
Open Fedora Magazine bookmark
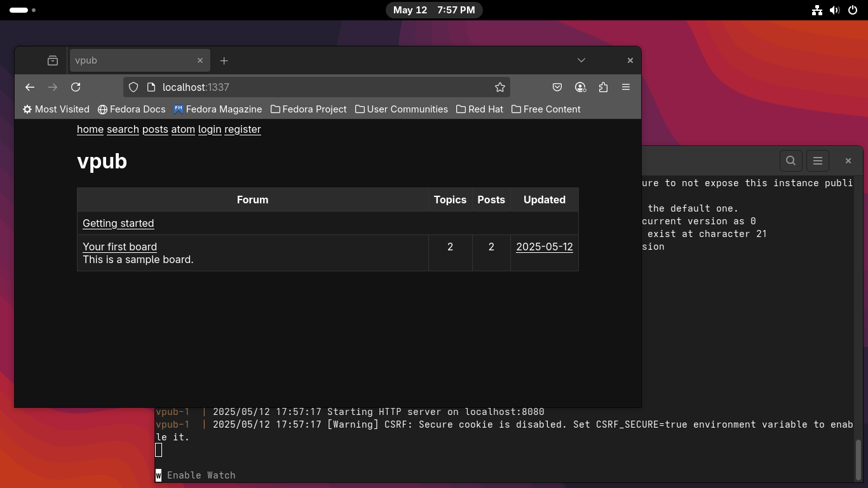pyautogui.click(x=217, y=109)
